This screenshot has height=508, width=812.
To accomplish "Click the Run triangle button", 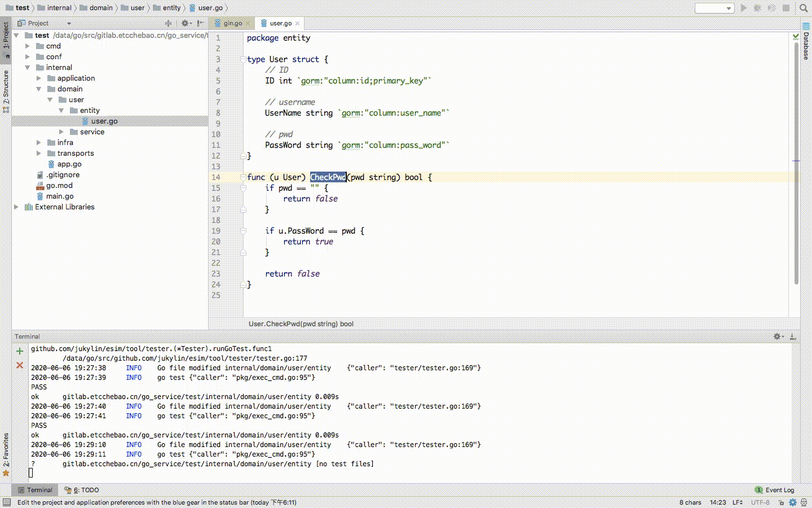I will (x=744, y=8).
